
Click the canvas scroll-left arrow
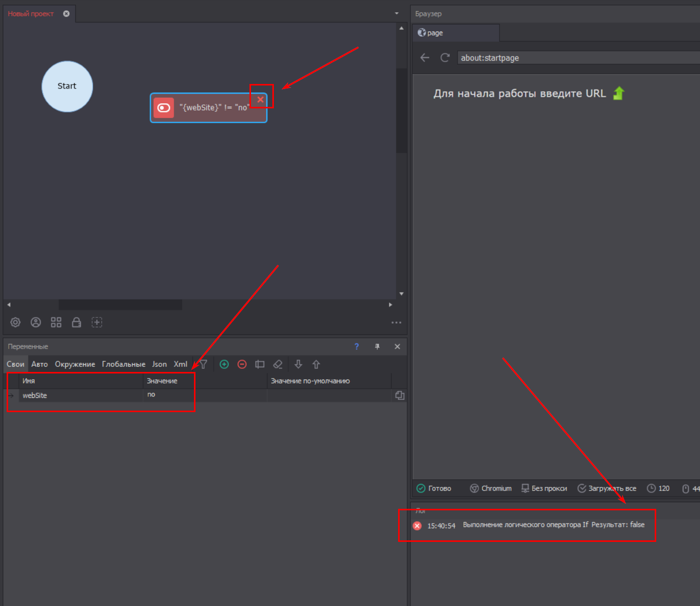click(x=9, y=305)
